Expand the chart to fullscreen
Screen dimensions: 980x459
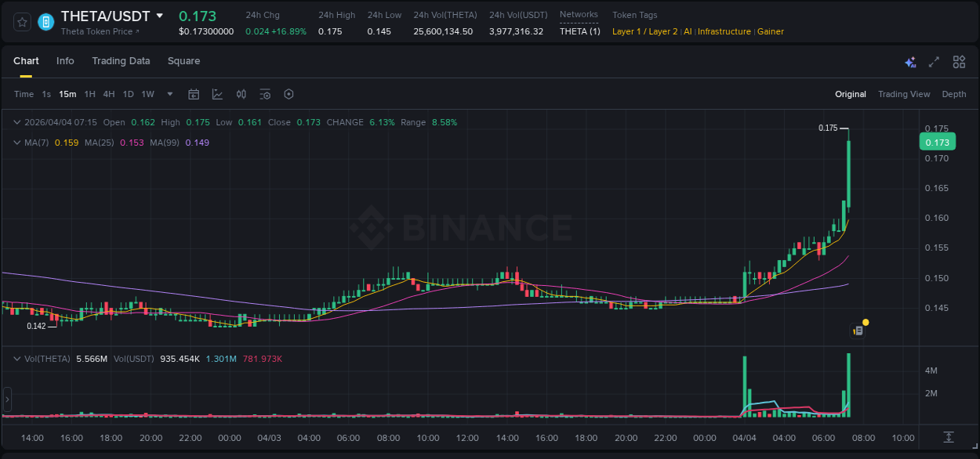click(x=934, y=62)
